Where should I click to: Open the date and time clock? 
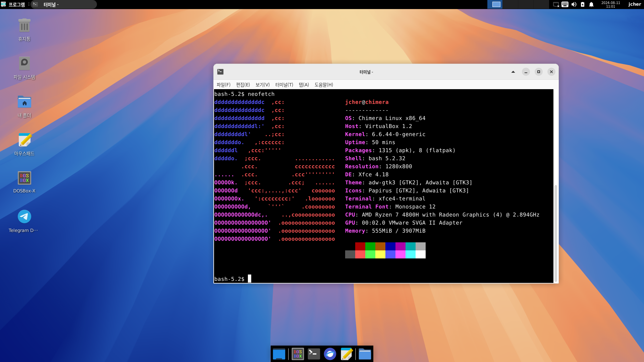(610, 4)
